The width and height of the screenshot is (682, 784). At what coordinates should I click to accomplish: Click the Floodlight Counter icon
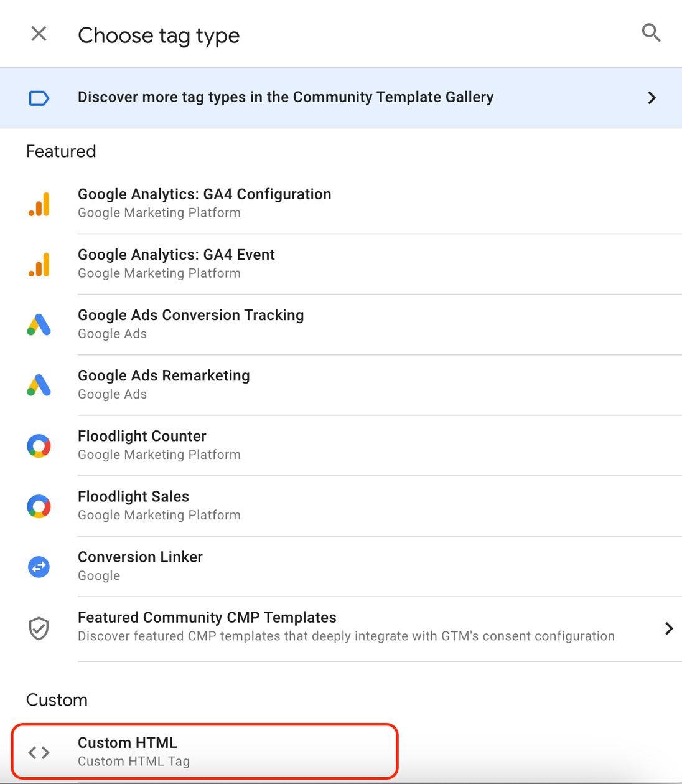coord(39,445)
